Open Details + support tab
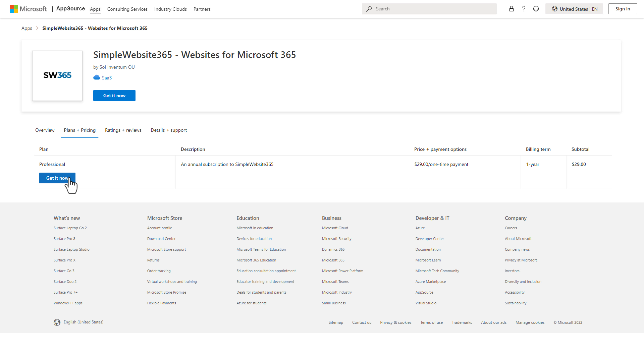644x362 pixels. click(x=169, y=130)
